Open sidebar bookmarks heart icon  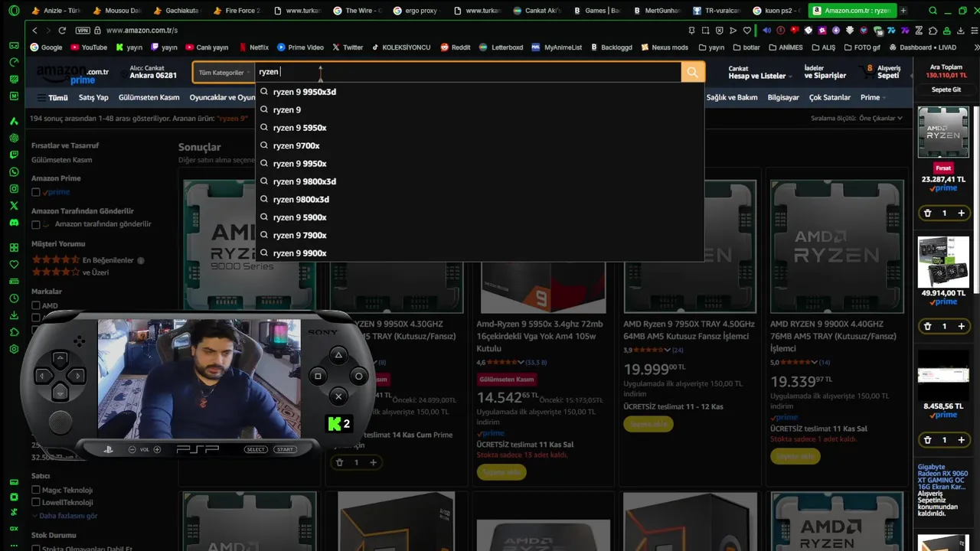click(14, 265)
